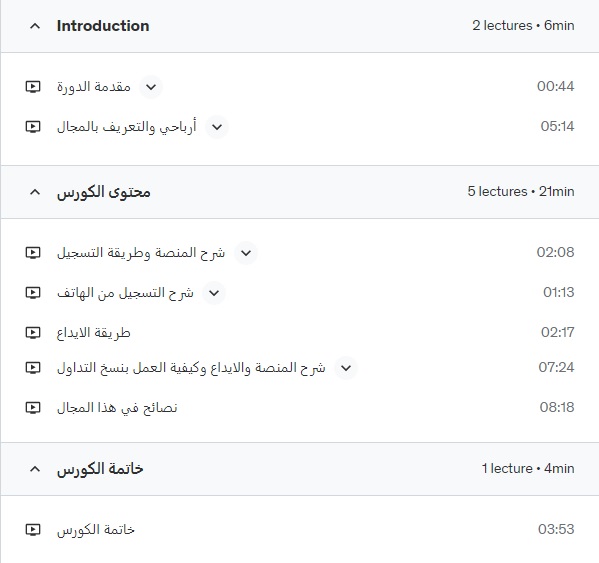Click video icon beside مقدمة الدورة
599x563 pixels.
(x=33, y=87)
